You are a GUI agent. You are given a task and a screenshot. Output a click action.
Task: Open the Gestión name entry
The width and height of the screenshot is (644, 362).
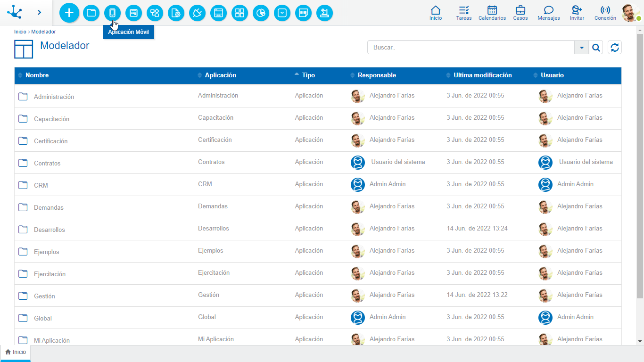point(44,296)
